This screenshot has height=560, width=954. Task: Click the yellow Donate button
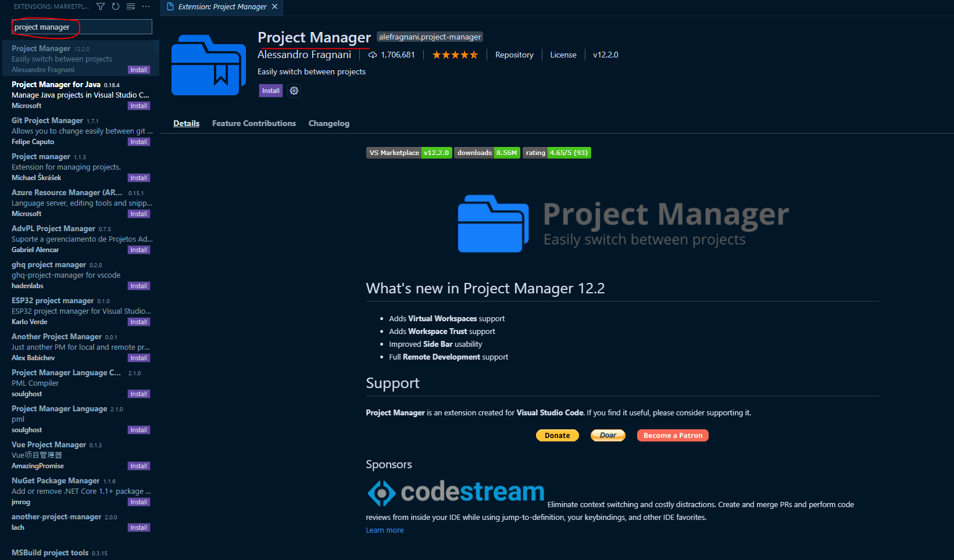[558, 436]
